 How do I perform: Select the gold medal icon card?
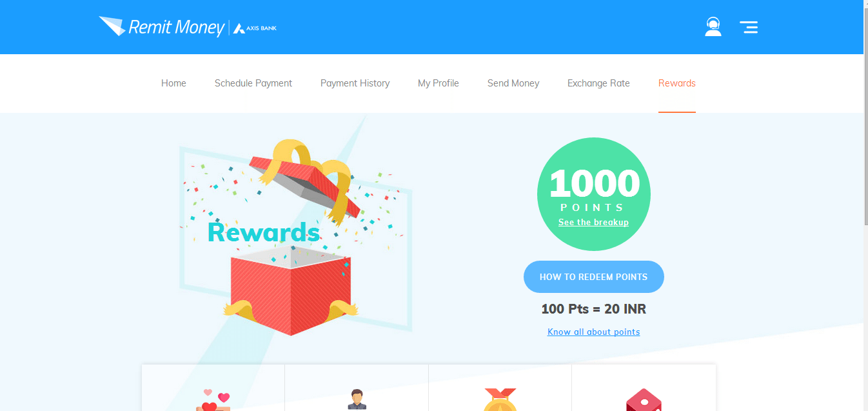point(500,388)
